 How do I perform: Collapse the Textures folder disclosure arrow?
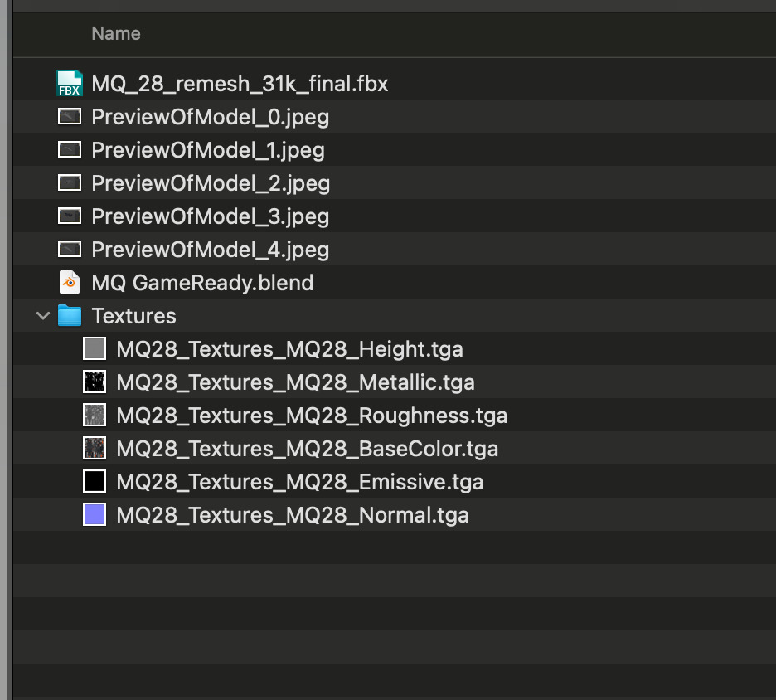pyautogui.click(x=43, y=316)
